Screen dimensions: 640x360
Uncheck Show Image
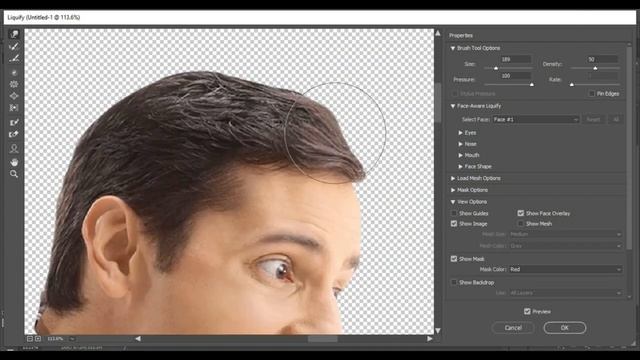pos(454,224)
